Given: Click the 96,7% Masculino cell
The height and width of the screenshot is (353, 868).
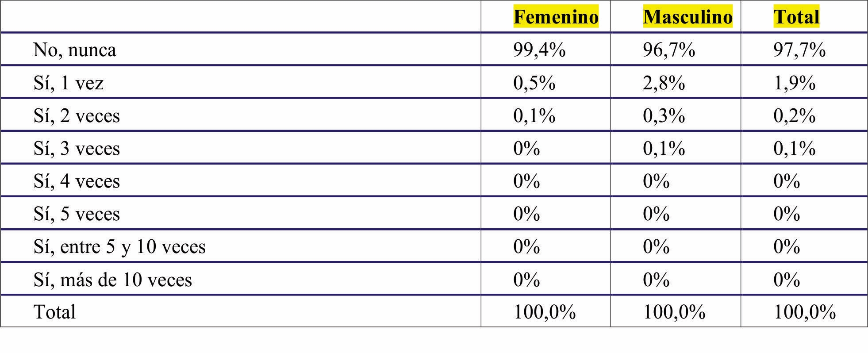Looking at the screenshot, I should click(669, 50).
